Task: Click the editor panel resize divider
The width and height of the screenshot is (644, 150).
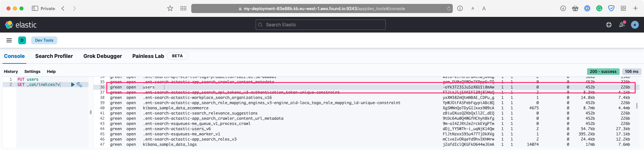Action: [91, 112]
